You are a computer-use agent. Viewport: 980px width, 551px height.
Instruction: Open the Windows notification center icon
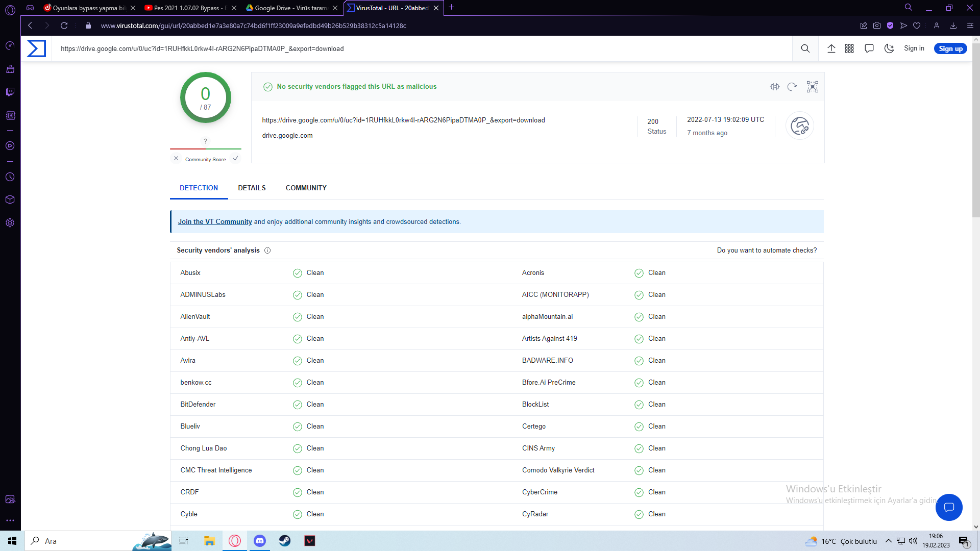click(x=964, y=541)
